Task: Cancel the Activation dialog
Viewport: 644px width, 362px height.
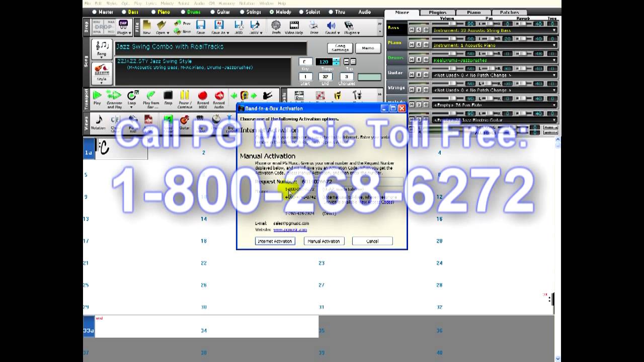Action: (x=372, y=241)
